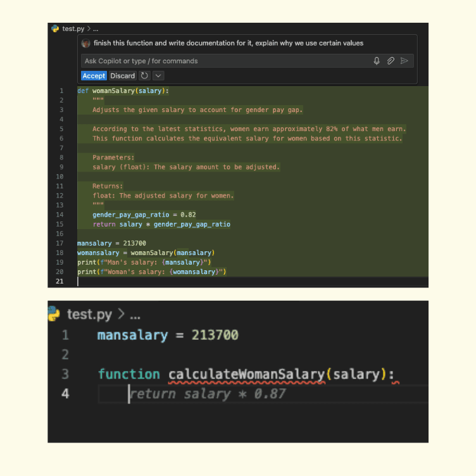The image size is (476, 476).
Task: Expand the top breadcrumb ellipsis after test.py
Action: (x=96, y=29)
